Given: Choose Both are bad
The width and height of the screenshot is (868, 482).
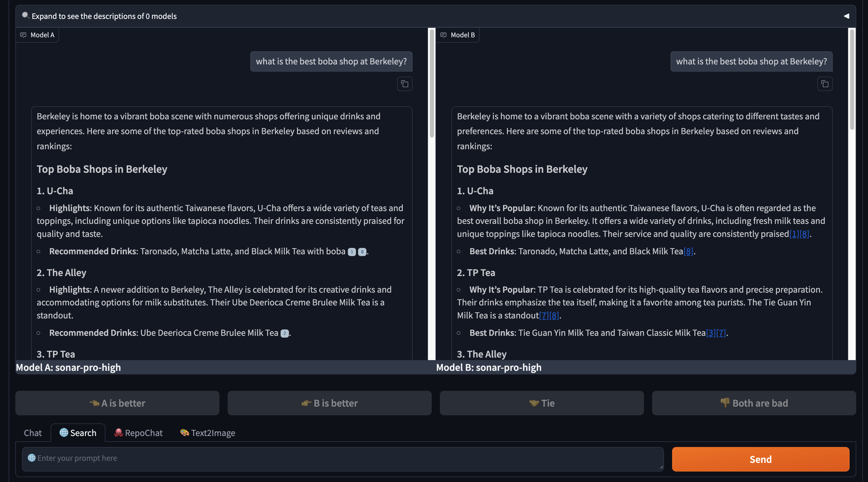Looking at the screenshot, I should pyautogui.click(x=753, y=403).
